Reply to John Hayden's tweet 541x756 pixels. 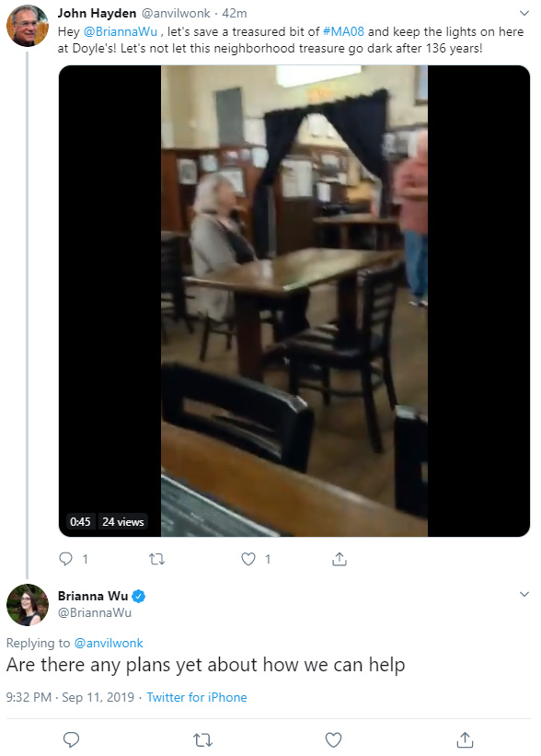[65, 559]
